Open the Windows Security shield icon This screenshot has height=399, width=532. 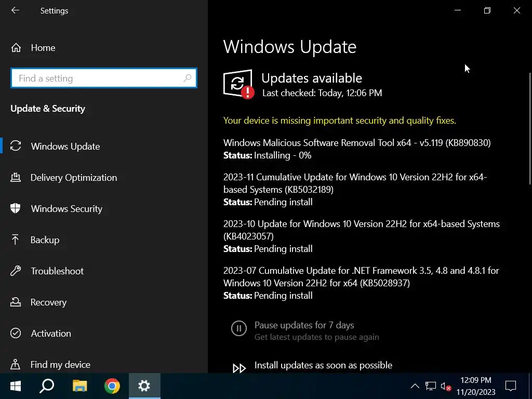[16, 208]
